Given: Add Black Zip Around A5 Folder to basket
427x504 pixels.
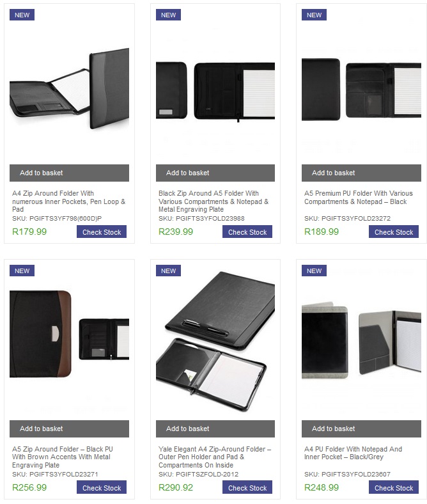Looking at the screenshot, I should (x=215, y=173).
